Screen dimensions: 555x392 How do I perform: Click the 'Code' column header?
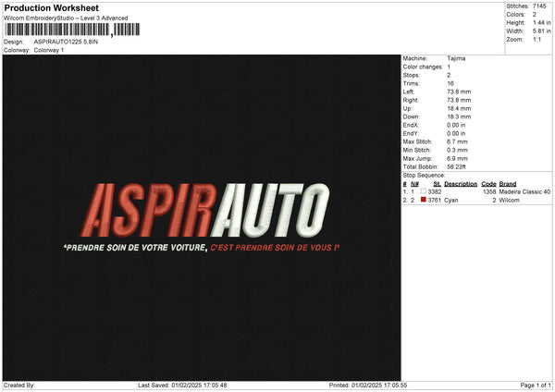pyautogui.click(x=488, y=184)
